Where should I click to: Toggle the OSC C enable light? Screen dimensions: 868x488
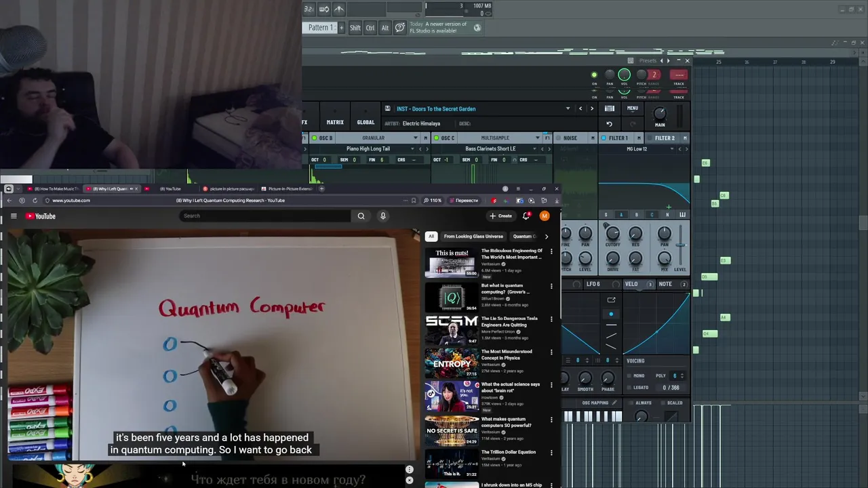(x=436, y=138)
